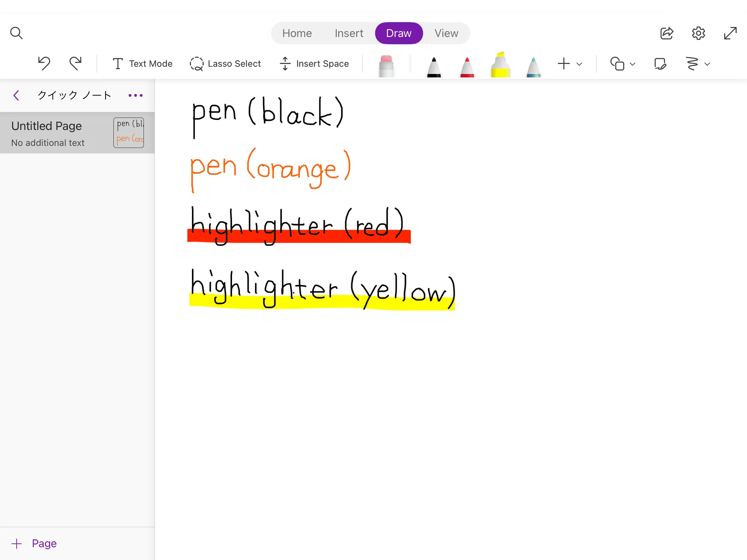Select the blue pen tool
747x560 pixels.
point(533,64)
